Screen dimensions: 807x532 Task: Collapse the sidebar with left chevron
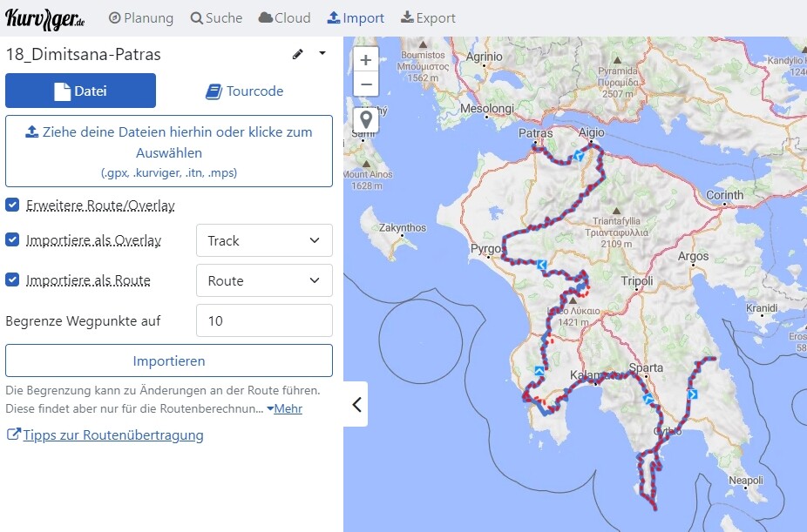356,404
